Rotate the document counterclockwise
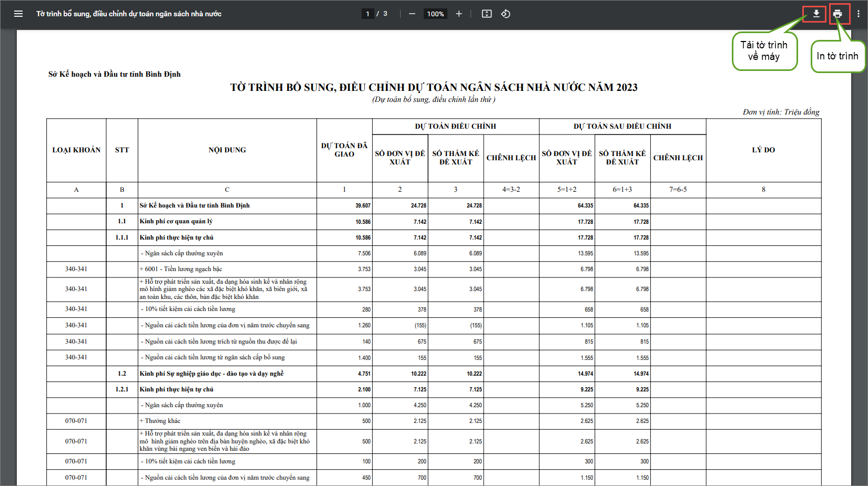 click(506, 14)
